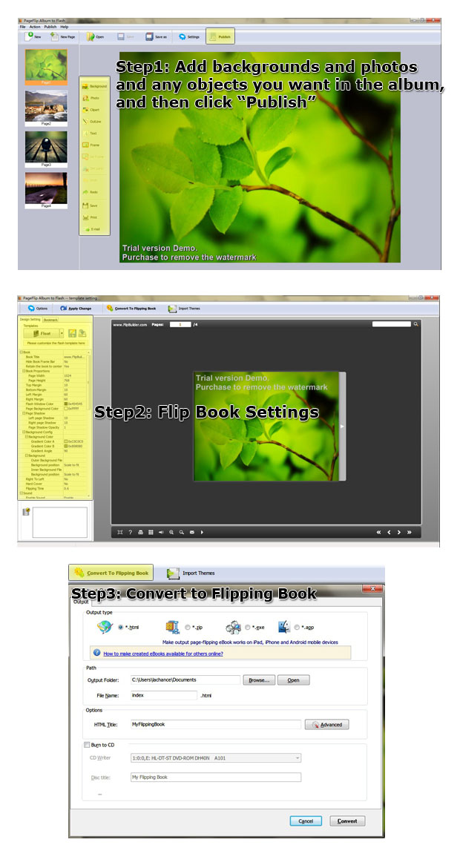Screen dimensions: 460x868
Task: Select the Outline tool
Action: [92, 121]
